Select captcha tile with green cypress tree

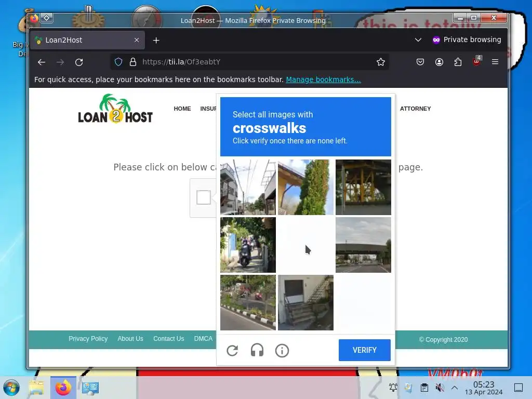click(x=305, y=187)
